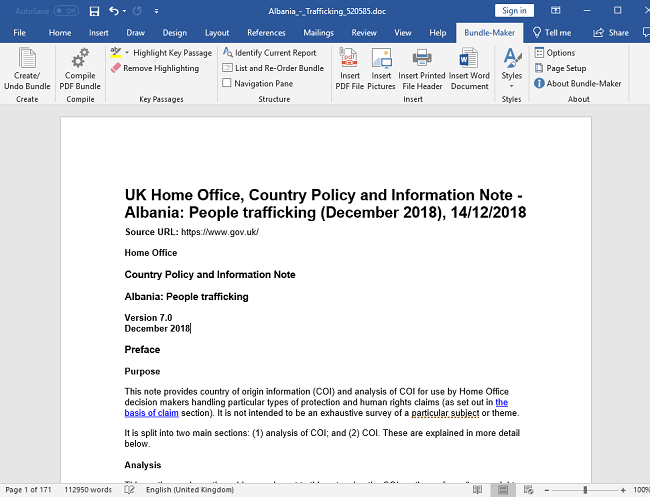Expand the Styles dropdown arrow

click(512, 86)
